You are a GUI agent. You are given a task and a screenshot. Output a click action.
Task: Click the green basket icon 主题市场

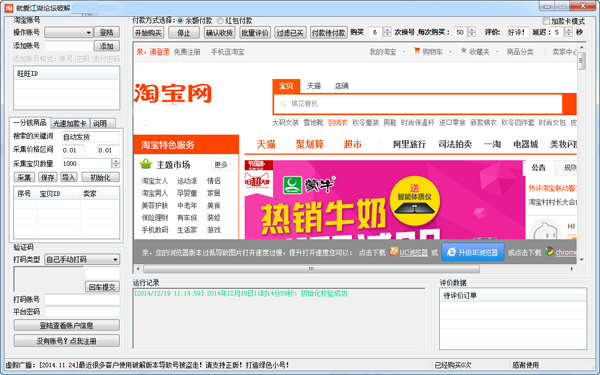[146, 165]
